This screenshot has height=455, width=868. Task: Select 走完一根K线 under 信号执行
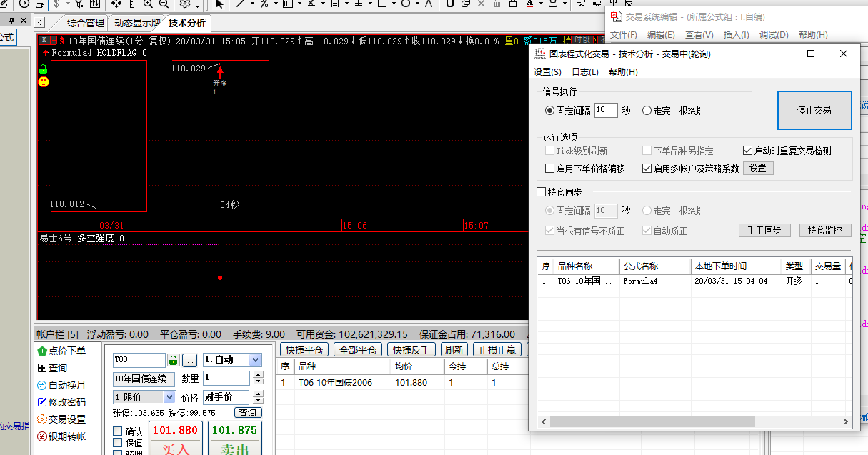click(672, 111)
